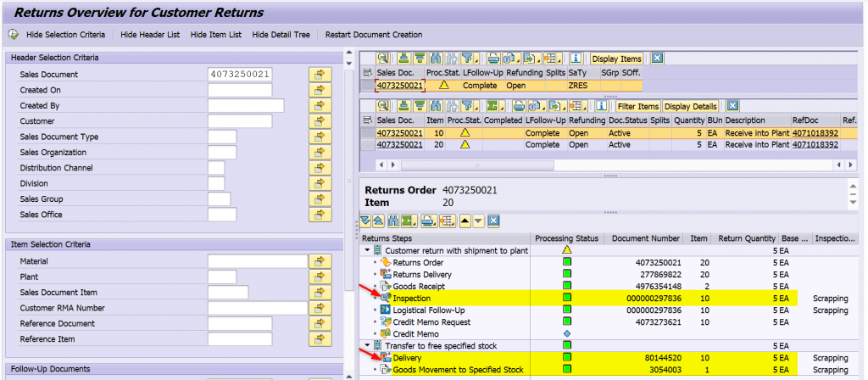Image resolution: width=868 pixels, height=380 pixels.
Task: Sort descending in the item list toolbar
Action: (419, 106)
